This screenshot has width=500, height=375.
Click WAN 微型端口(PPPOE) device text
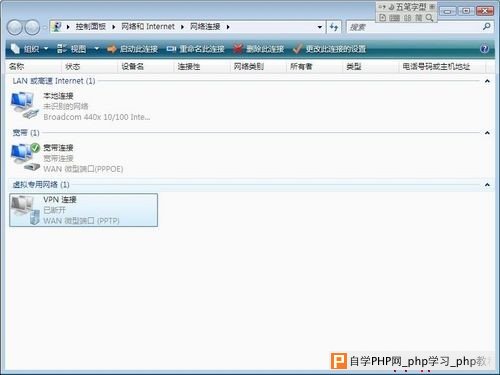[83, 169]
